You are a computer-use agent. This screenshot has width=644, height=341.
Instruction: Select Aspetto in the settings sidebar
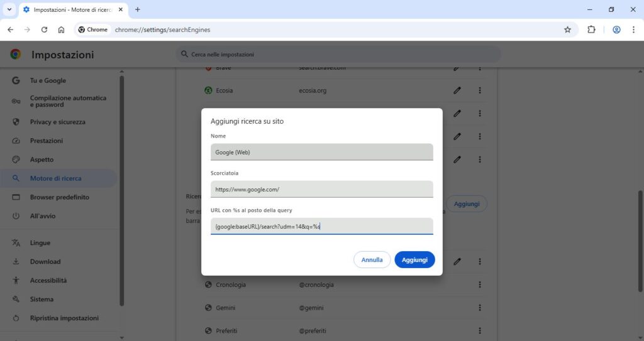42,160
